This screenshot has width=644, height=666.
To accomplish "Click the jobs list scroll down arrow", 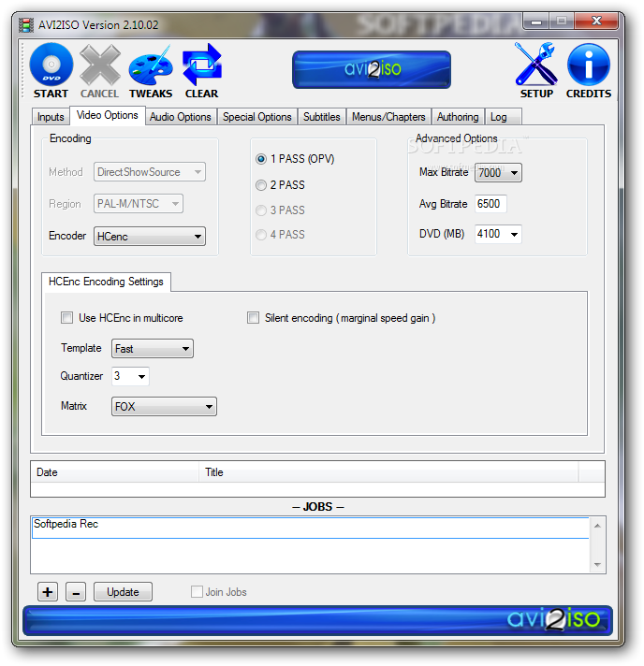I will click(597, 564).
